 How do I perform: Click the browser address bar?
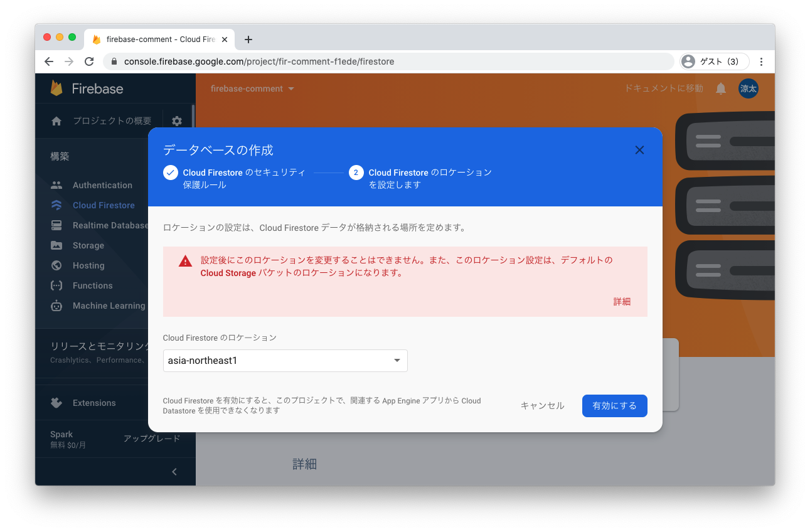point(389,61)
